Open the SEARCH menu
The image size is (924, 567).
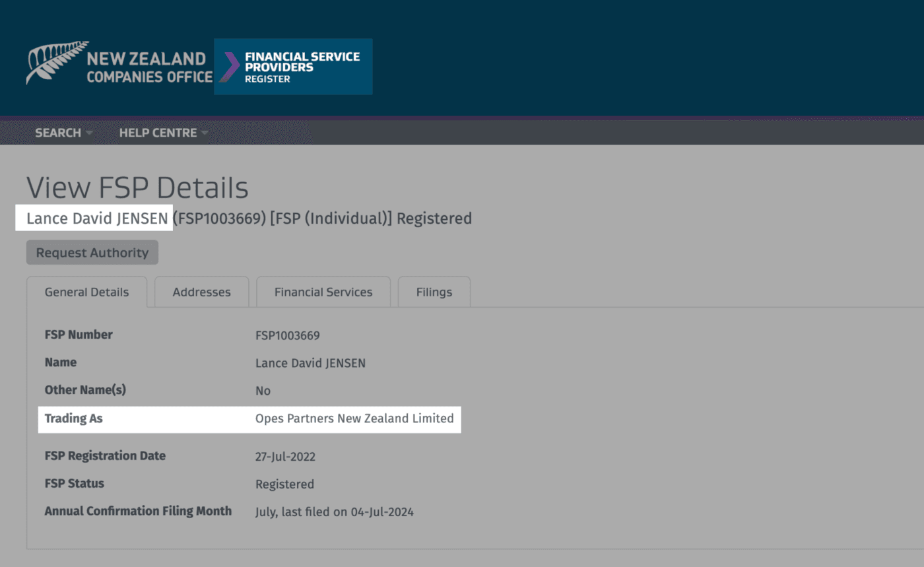point(58,133)
